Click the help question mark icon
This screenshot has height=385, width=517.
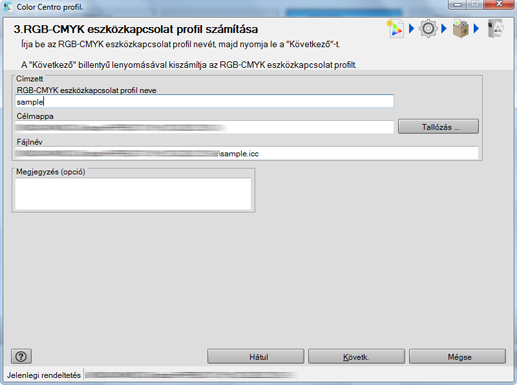pyautogui.click(x=21, y=356)
